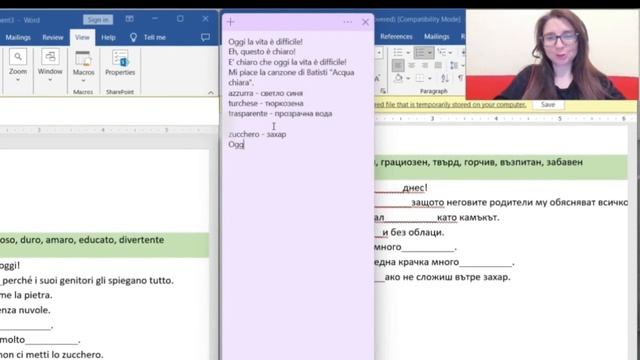This screenshot has width=640, height=360.
Task: Open line spacing icon in Paragraph group
Action: point(454,65)
